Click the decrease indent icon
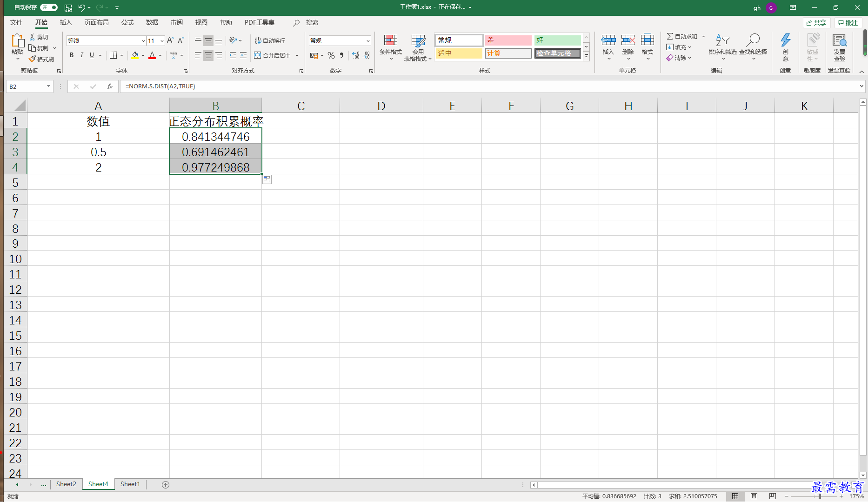 233,55
